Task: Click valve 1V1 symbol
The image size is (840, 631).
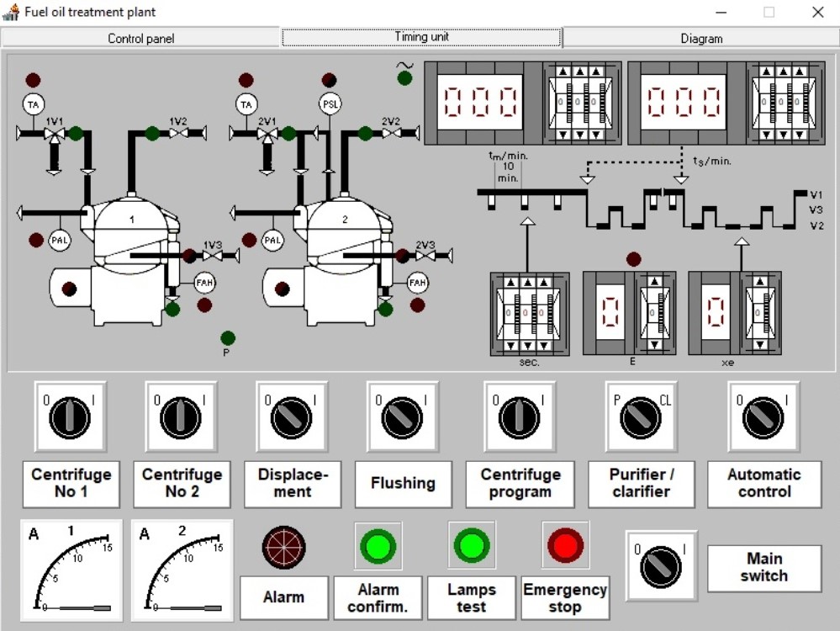Action: pos(54,134)
